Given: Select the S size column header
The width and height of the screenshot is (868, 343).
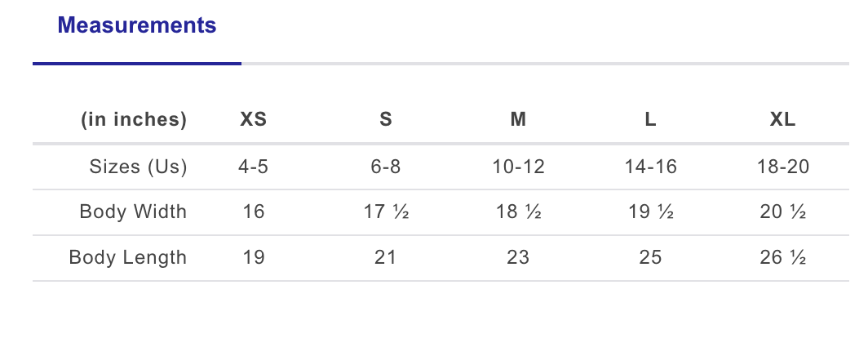Looking at the screenshot, I should pyautogui.click(x=386, y=120).
